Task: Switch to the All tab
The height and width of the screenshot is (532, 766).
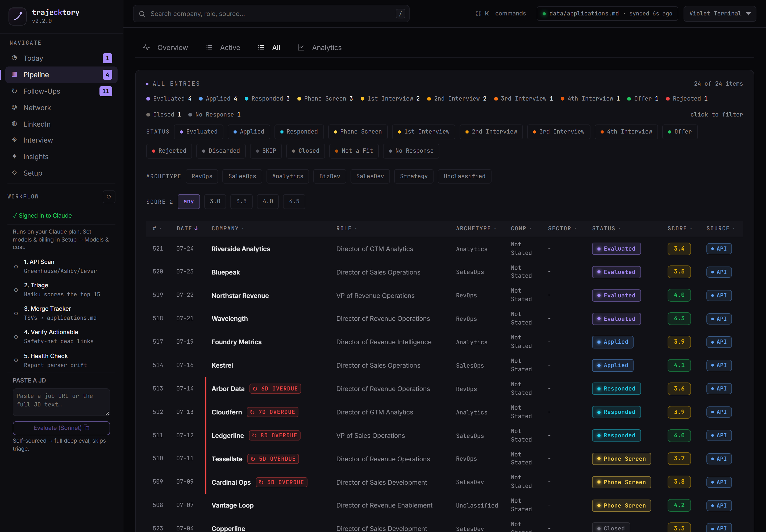Action: tap(269, 47)
